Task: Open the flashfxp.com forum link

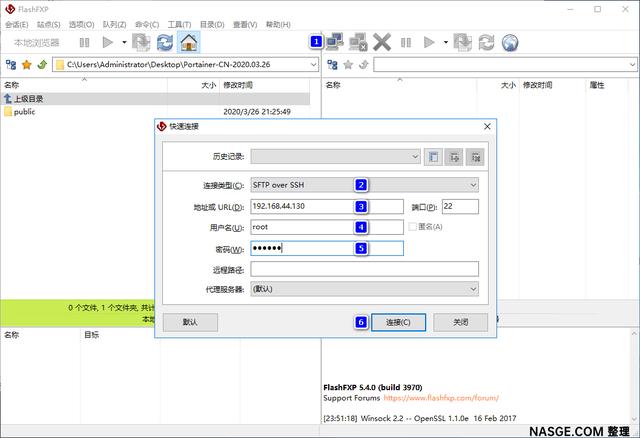Action: coord(441,398)
